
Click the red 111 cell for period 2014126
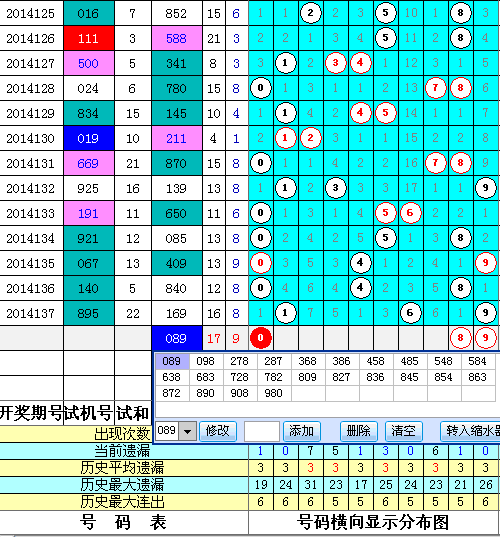click(x=89, y=38)
